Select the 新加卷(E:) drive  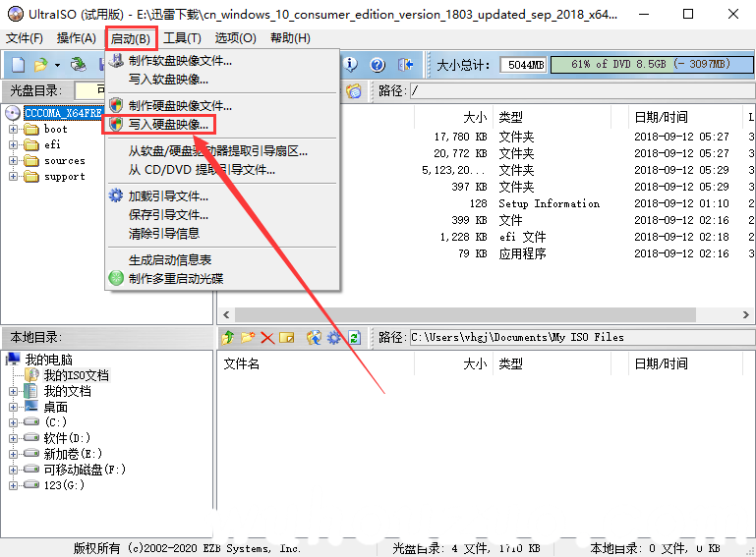(x=73, y=454)
